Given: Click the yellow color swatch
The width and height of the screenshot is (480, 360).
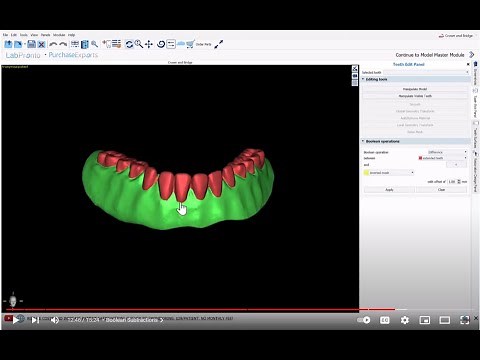Looking at the screenshot, I should [366, 173].
